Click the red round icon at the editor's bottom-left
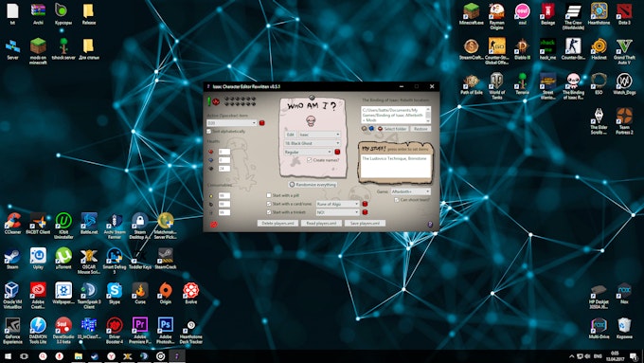This screenshot has height=363, width=644. tap(214, 225)
